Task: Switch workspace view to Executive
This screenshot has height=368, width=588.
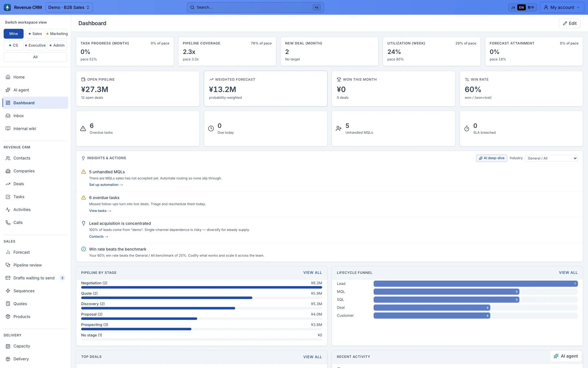Action: (35, 45)
